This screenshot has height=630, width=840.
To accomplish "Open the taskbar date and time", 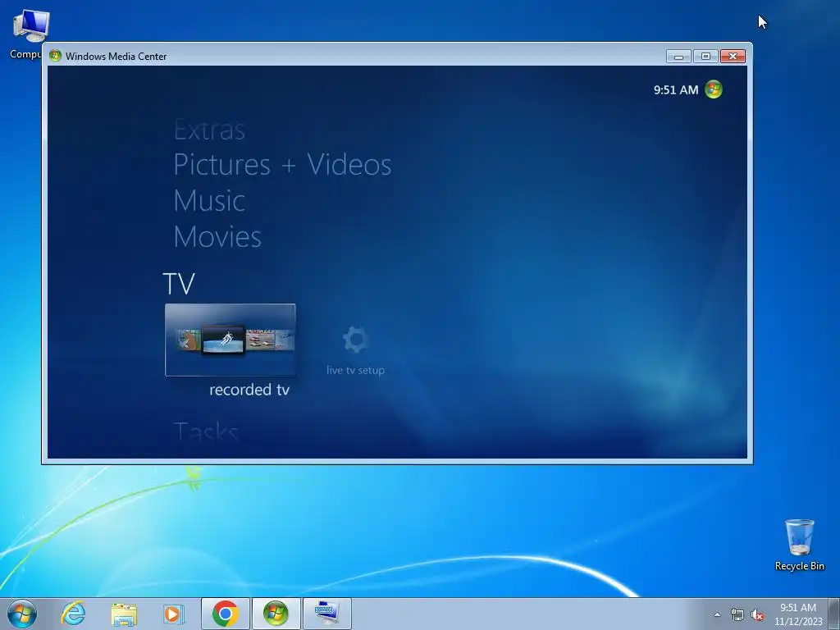I will pyautogui.click(x=798, y=614).
